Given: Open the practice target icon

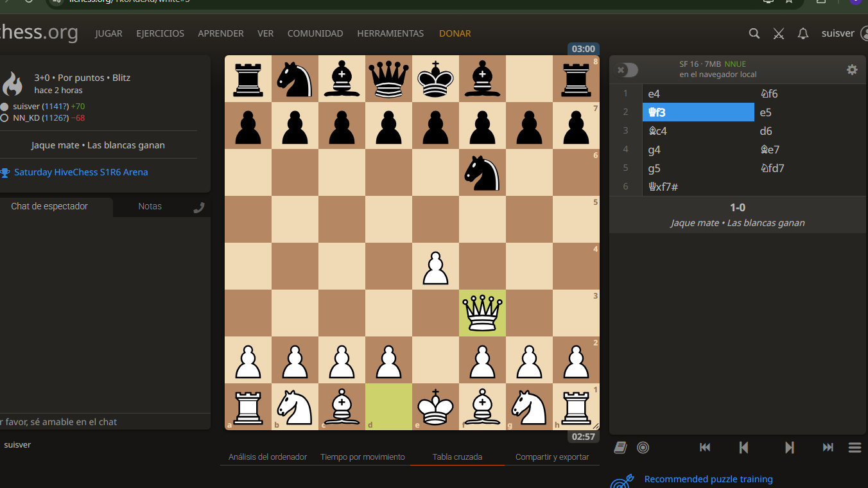Looking at the screenshot, I should (x=643, y=448).
